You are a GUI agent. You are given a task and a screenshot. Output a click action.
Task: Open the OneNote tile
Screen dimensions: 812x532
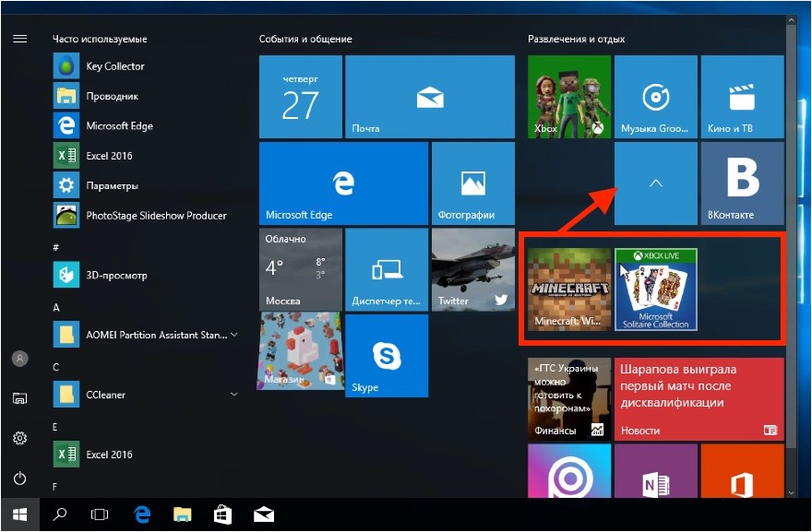(656, 471)
